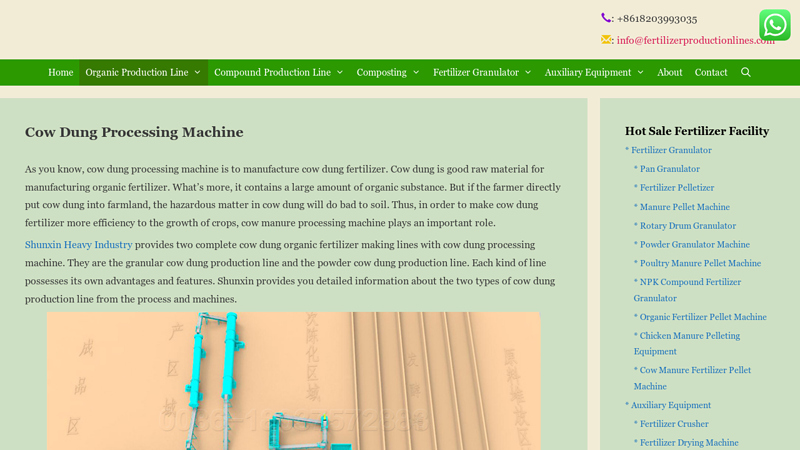This screenshot has width=800, height=450.
Task: Click the production line layout image
Action: 293,381
